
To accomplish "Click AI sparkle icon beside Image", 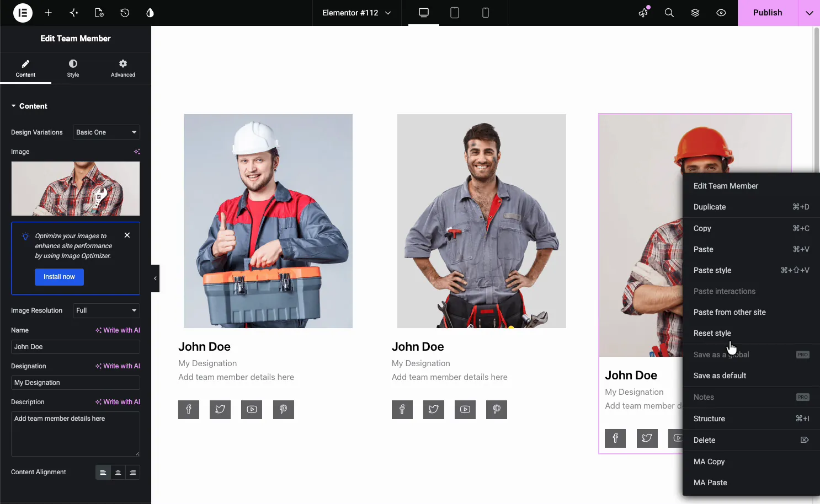I will (137, 152).
